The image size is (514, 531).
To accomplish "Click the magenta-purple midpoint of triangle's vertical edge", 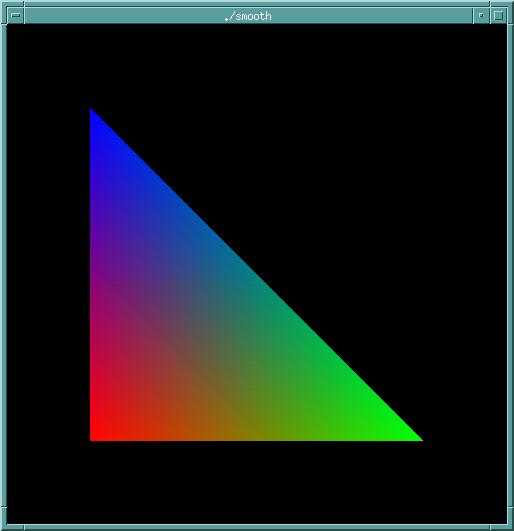I will [x=95, y=274].
